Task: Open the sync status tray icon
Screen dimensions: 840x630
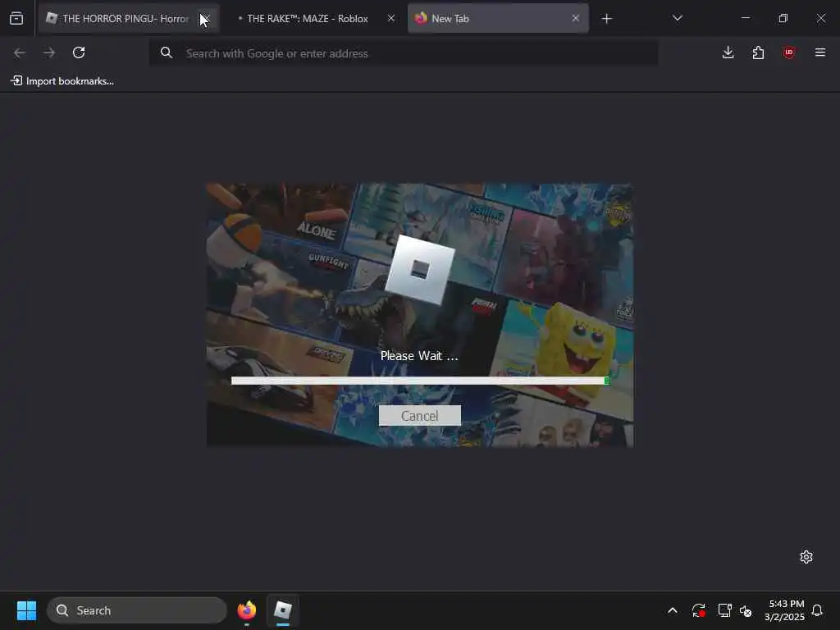Action: click(x=699, y=610)
